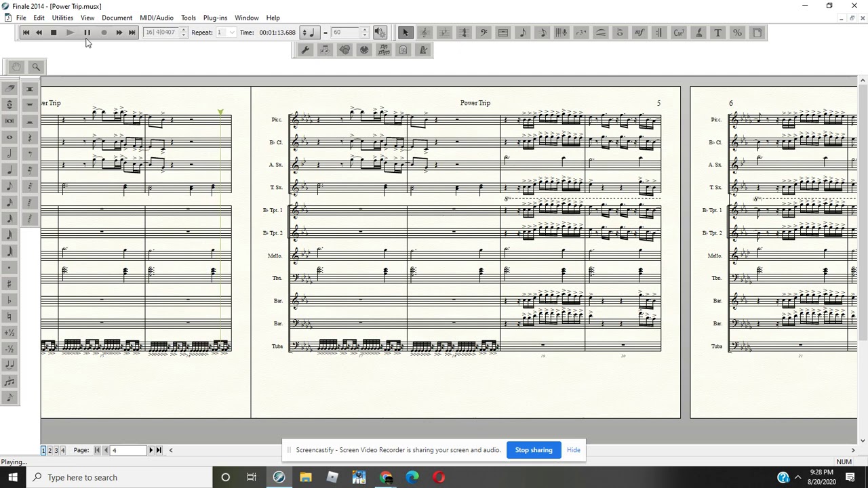Fast forward playback
868x488 pixels.
pyautogui.click(x=119, y=33)
